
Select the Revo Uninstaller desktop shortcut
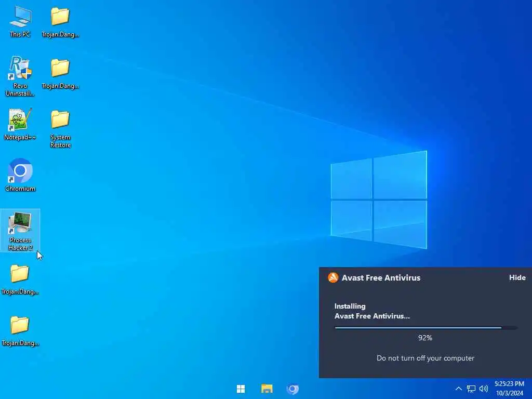[x=20, y=76]
